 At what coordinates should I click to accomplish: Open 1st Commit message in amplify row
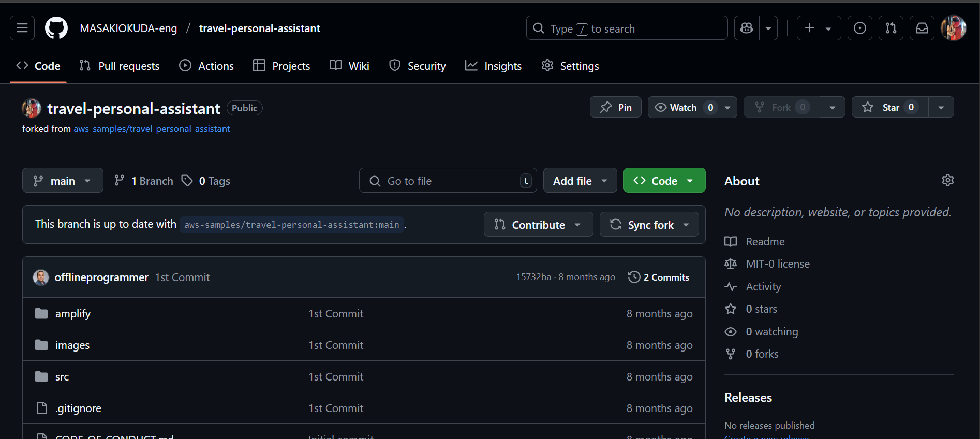pyautogui.click(x=336, y=314)
